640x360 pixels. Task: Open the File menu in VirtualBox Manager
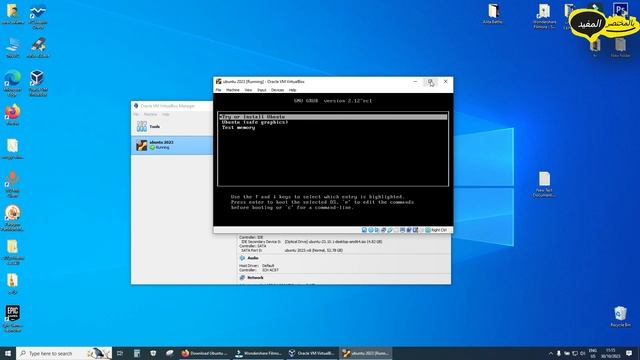136,114
